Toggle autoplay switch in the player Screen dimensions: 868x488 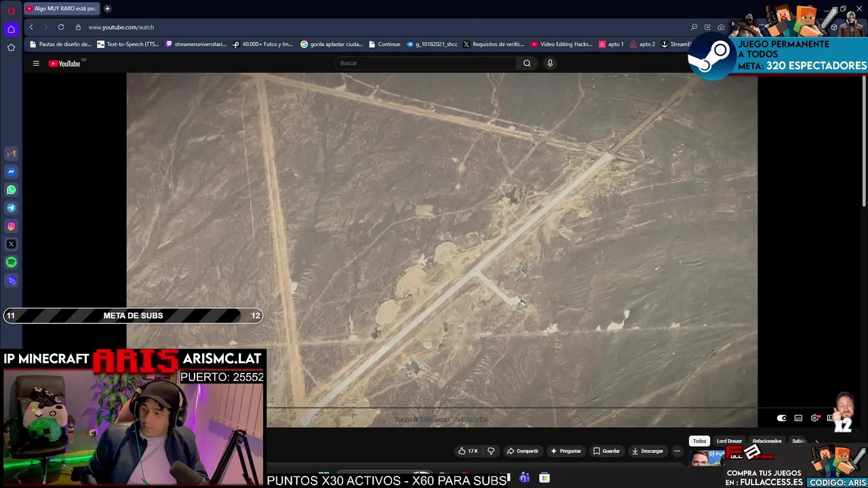(782, 418)
